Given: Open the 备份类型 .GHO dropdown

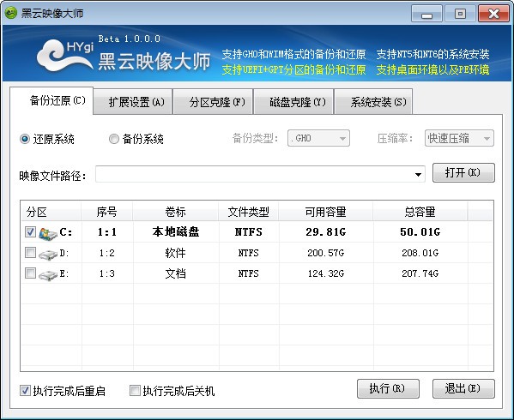Looking at the screenshot, I should pyautogui.click(x=318, y=138).
